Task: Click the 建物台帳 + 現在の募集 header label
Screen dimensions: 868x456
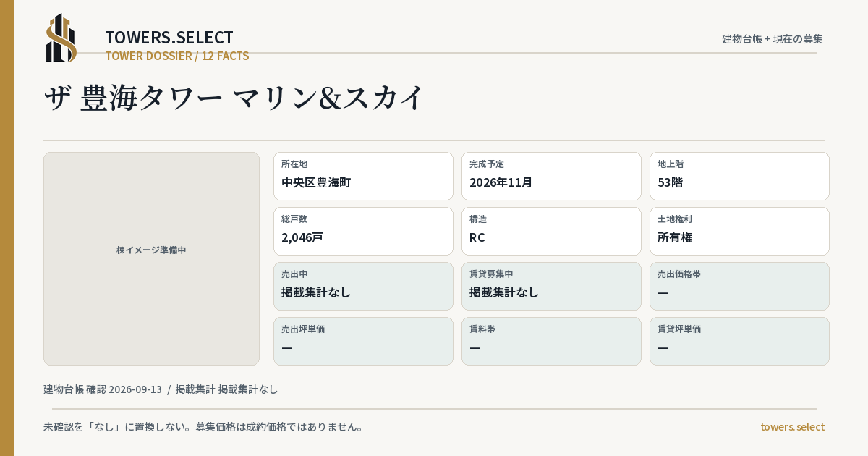Action: coord(773,38)
